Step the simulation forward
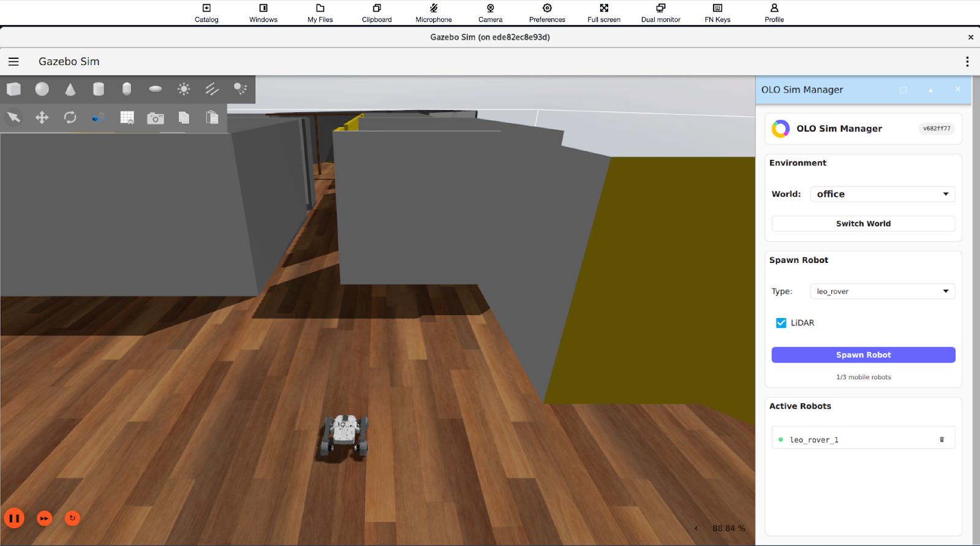980x546 pixels. [44, 518]
